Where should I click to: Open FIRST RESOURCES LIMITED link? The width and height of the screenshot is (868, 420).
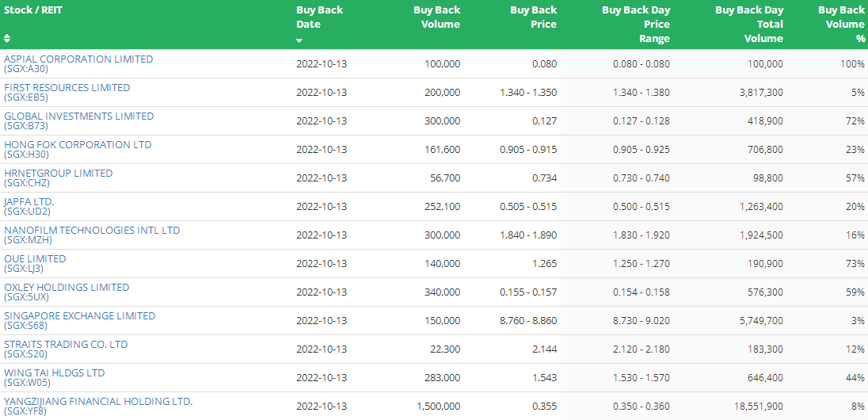(67, 87)
